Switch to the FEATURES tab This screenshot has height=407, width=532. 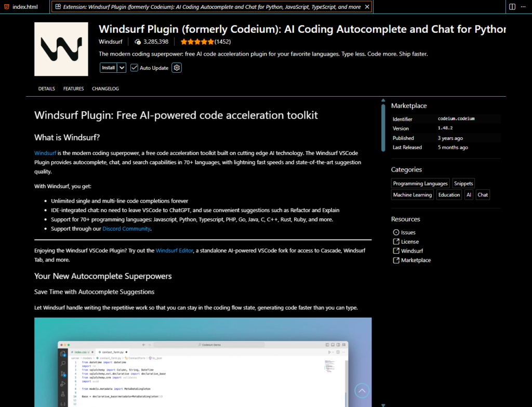click(73, 89)
